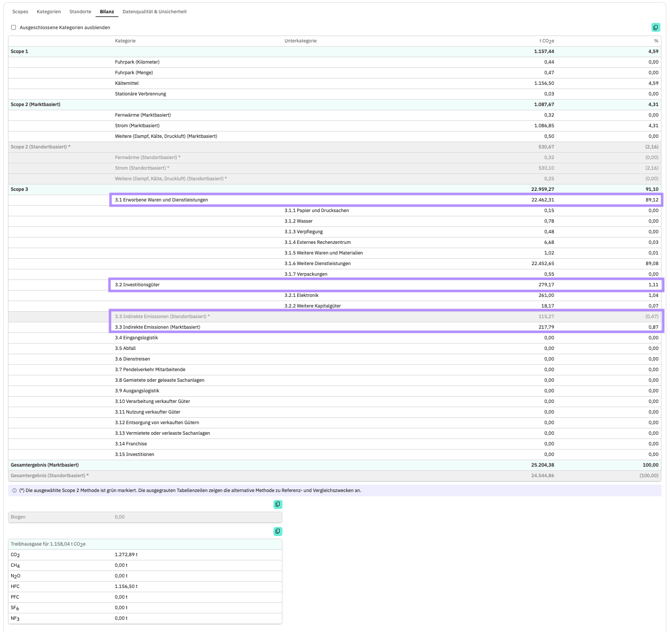Open Datenqualität & Unsicherheit tab

(155, 12)
